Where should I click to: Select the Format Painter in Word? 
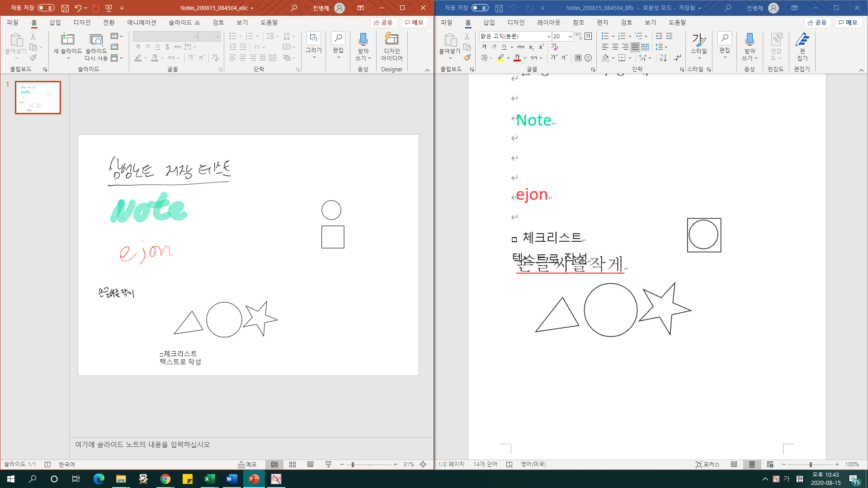pos(467,58)
